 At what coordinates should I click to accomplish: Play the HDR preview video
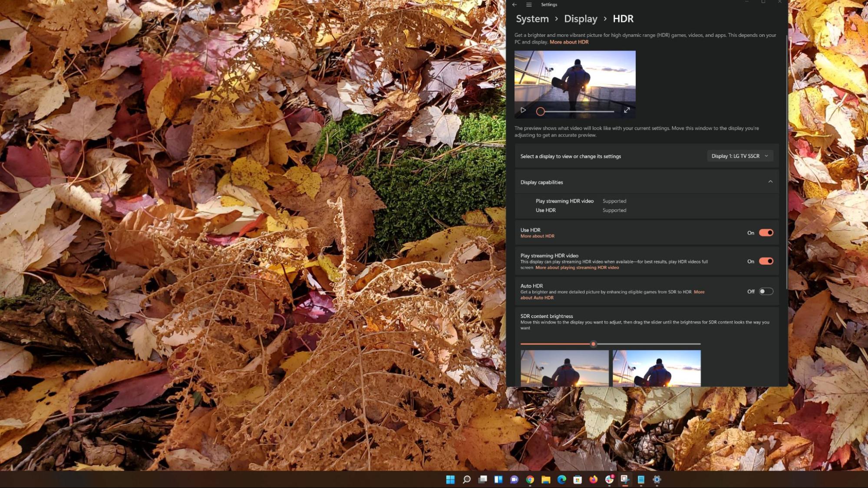[x=524, y=111]
